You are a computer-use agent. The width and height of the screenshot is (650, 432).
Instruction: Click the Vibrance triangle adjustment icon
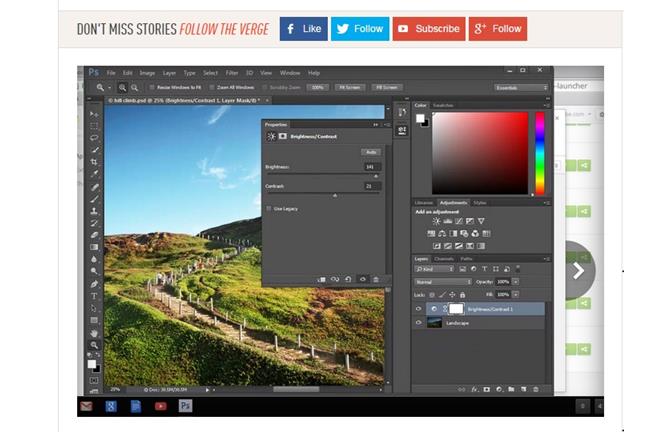click(x=481, y=221)
